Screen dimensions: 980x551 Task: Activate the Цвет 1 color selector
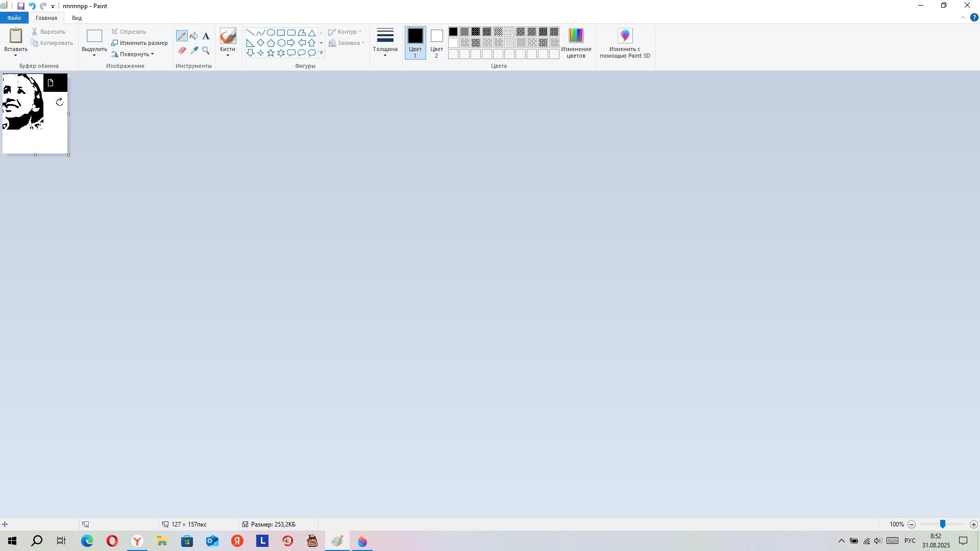point(415,43)
